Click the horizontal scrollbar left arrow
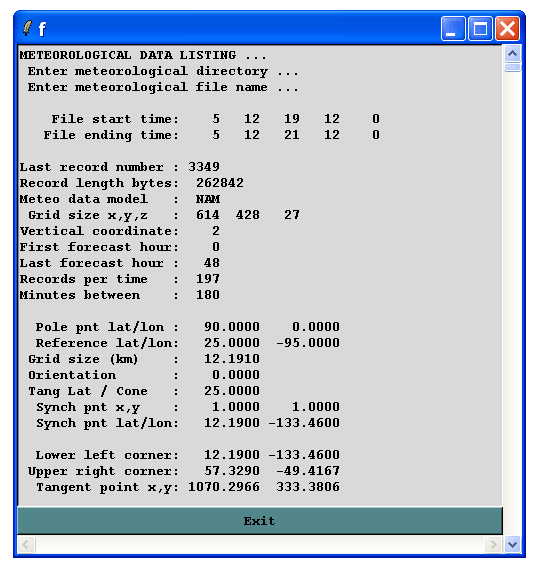Image resolution: width=534 pixels, height=566 pixels. coord(26,544)
